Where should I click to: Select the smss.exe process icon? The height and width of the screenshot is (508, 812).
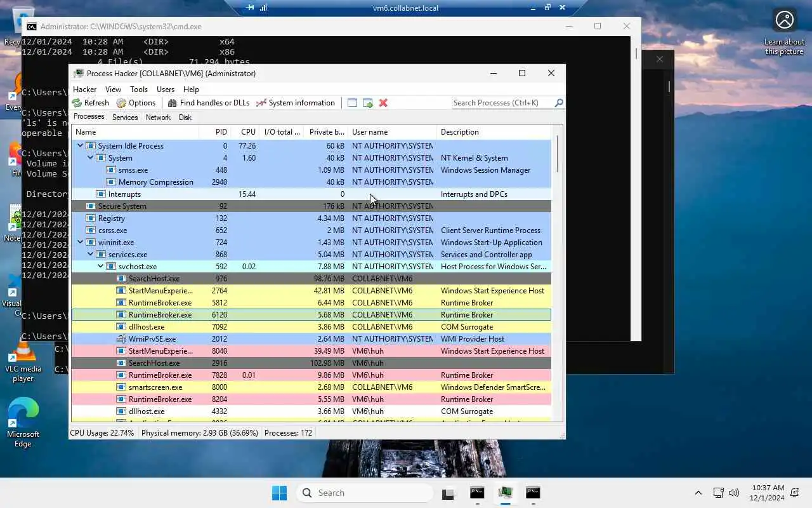tap(111, 170)
